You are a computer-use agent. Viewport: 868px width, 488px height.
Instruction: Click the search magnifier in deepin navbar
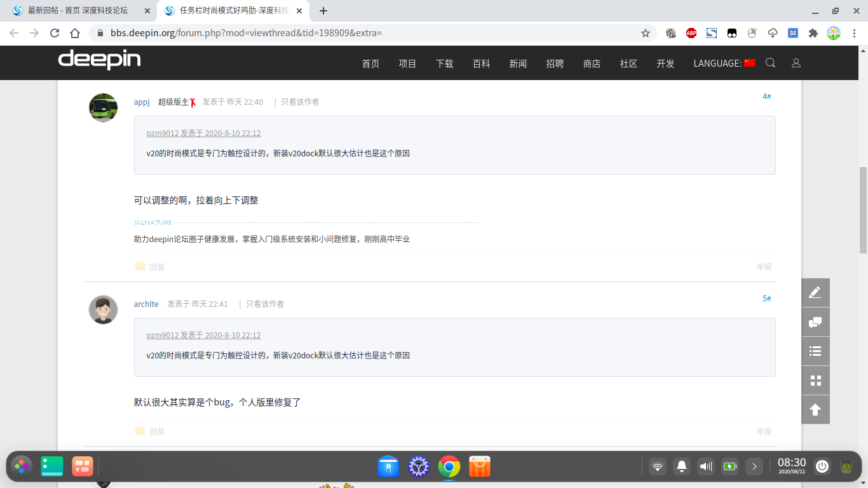point(770,63)
